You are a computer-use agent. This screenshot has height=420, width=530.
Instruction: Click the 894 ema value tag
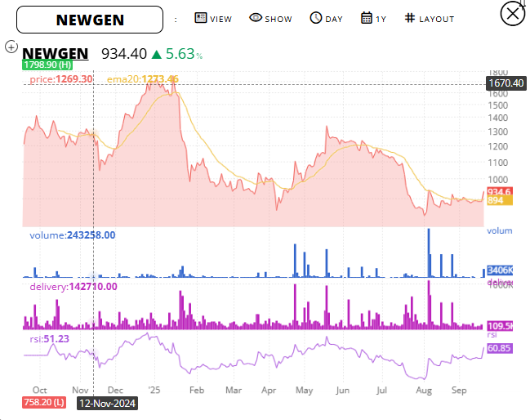500,200
